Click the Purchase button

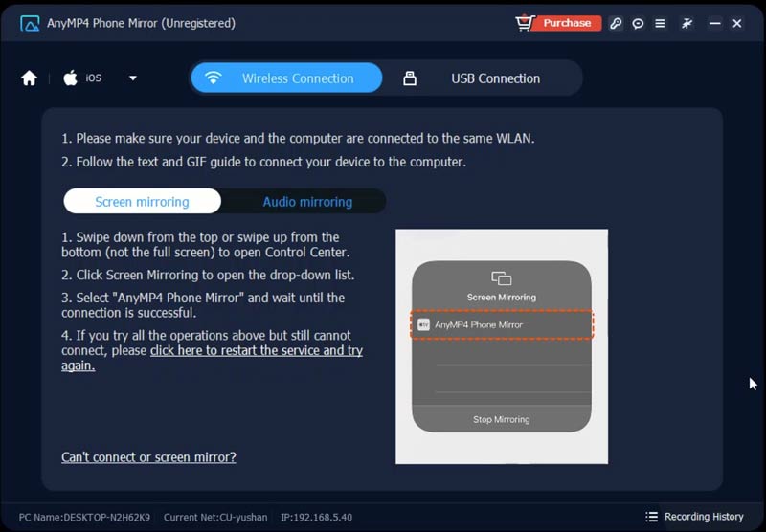(559, 23)
